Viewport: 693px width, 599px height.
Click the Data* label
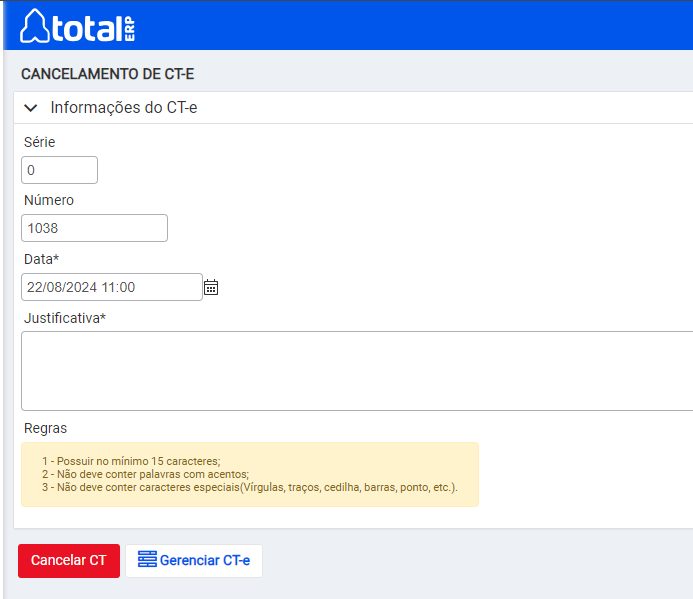(42, 259)
